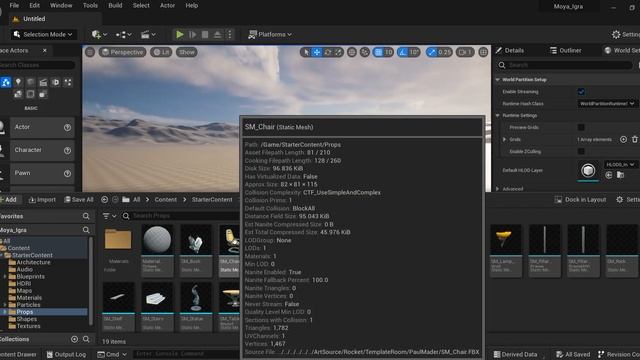Screen dimensions: 640x360
Task: Open the grid snap value 10 menu
Action: [388, 52]
